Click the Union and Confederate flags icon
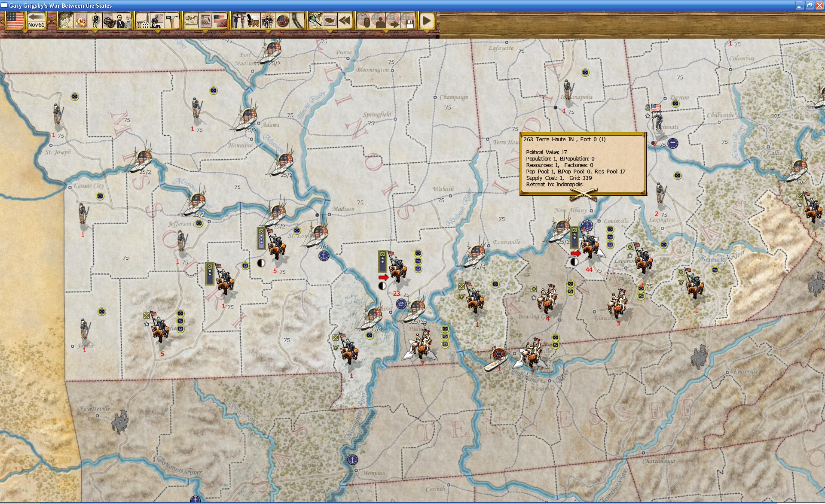Viewport: 825px width, 504px height. pos(220,20)
